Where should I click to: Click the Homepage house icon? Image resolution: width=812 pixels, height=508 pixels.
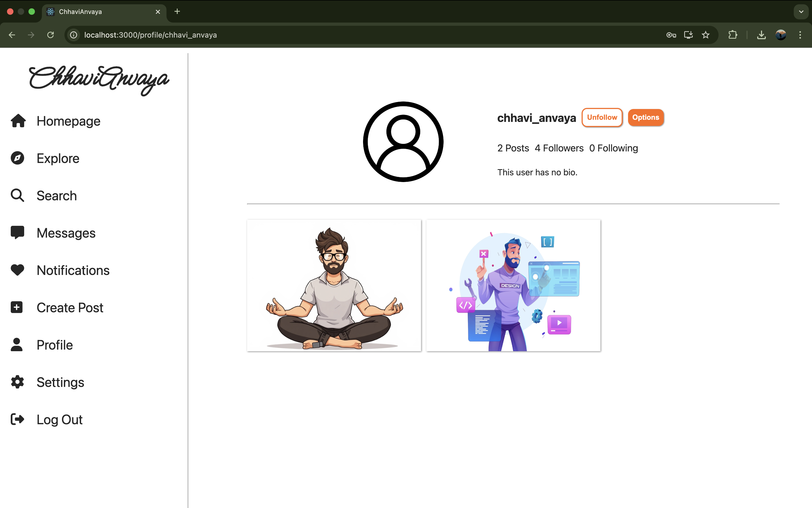(x=18, y=121)
